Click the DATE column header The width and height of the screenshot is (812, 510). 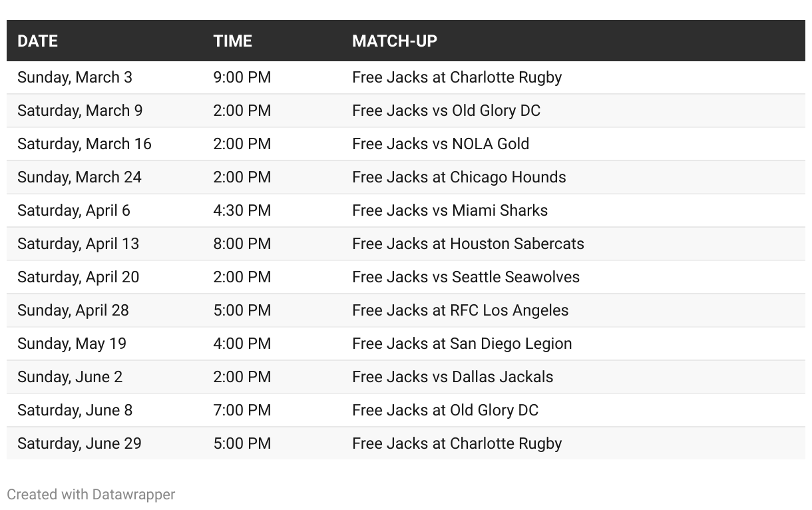pyautogui.click(x=38, y=41)
